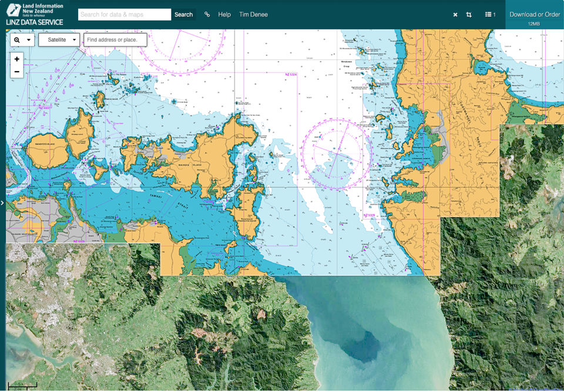Expand the left side panel arrow
Screen dimensions: 564x392
(x=2, y=203)
